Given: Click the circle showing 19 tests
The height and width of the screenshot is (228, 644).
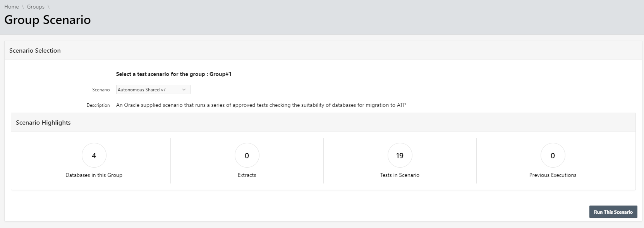Looking at the screenshot, I should pos(400,156).
